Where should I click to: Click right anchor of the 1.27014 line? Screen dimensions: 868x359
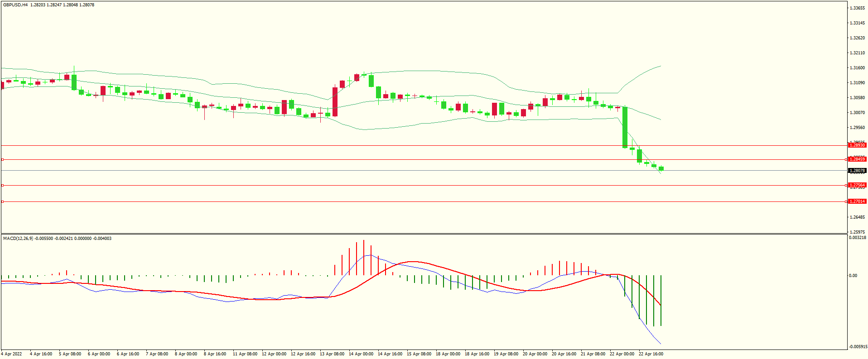(x=846, y=201)
